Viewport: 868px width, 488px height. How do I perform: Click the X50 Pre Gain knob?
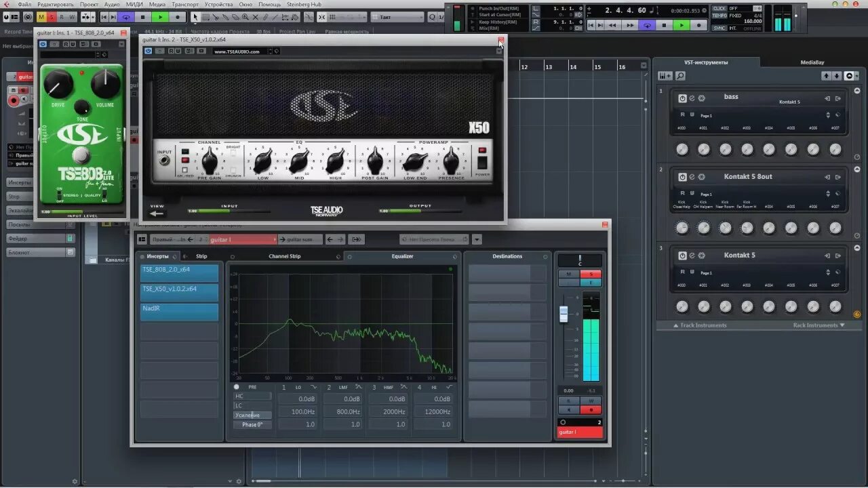[210, 162]
